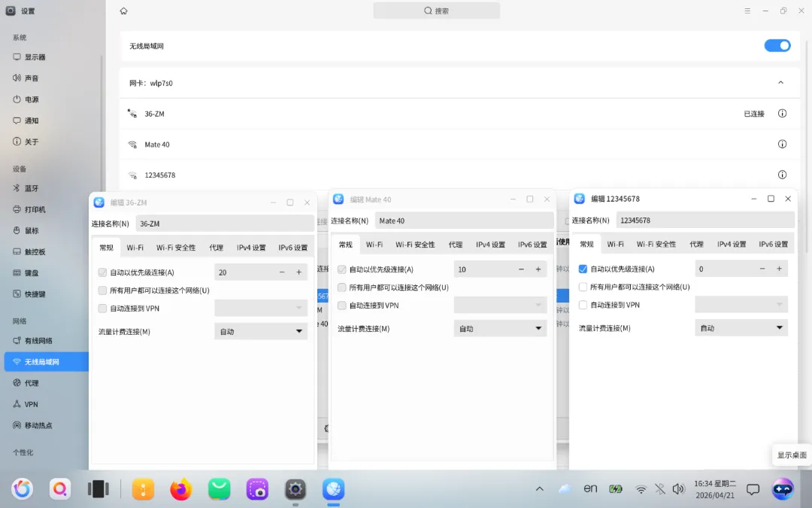This screenshot has width=812, height=508.
Task: Open Wi-Fi security tab in 36-ZM window
Action: tap(176, 248)
